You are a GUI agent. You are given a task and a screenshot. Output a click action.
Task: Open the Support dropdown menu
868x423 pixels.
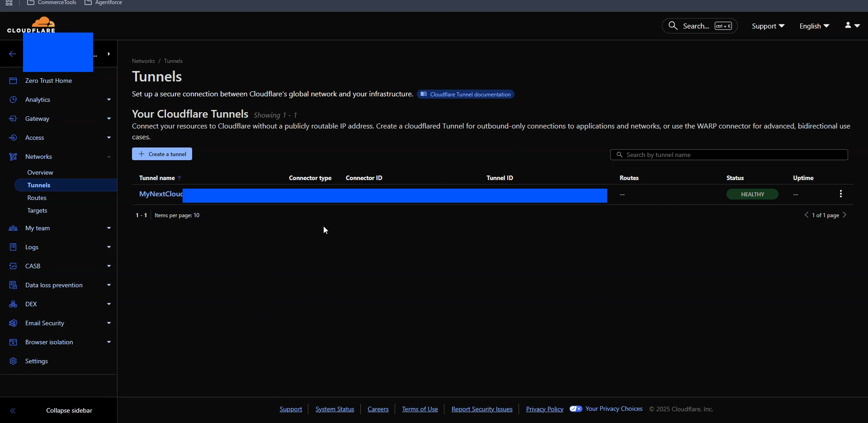pos(768,26)
